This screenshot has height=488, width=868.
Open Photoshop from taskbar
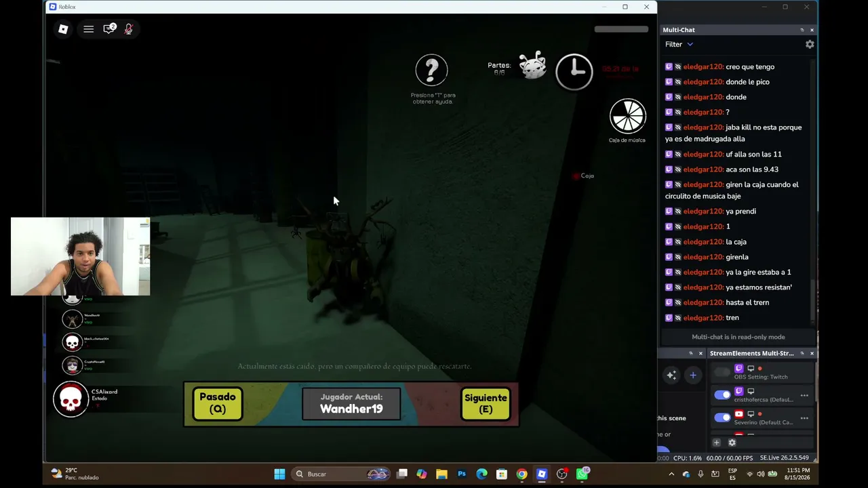coord(462,474)
